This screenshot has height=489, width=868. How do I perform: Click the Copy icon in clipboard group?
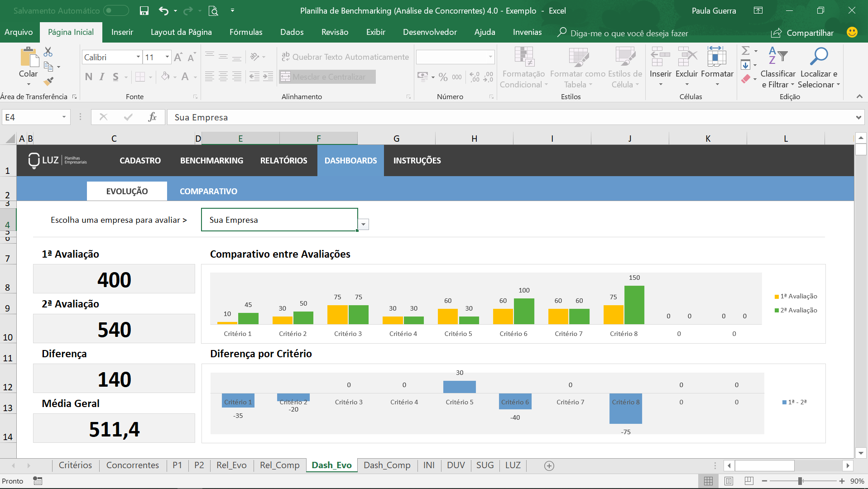[x=48, y=67]
